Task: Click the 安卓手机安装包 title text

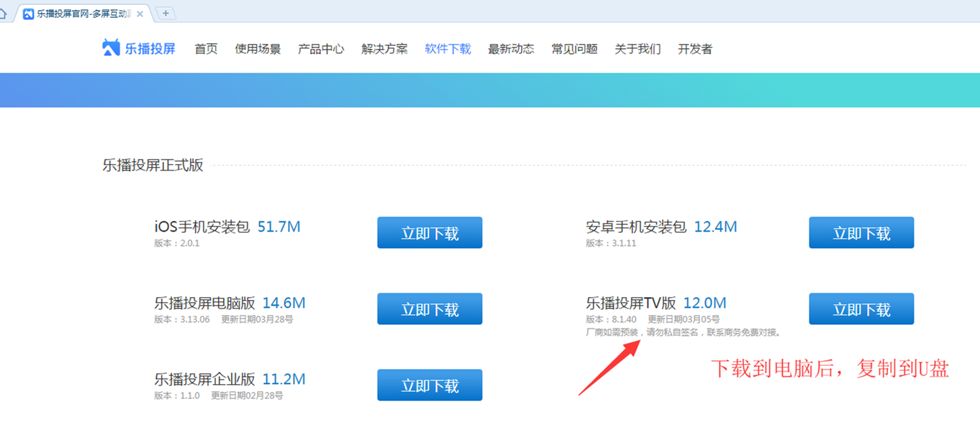Action: 636,227
